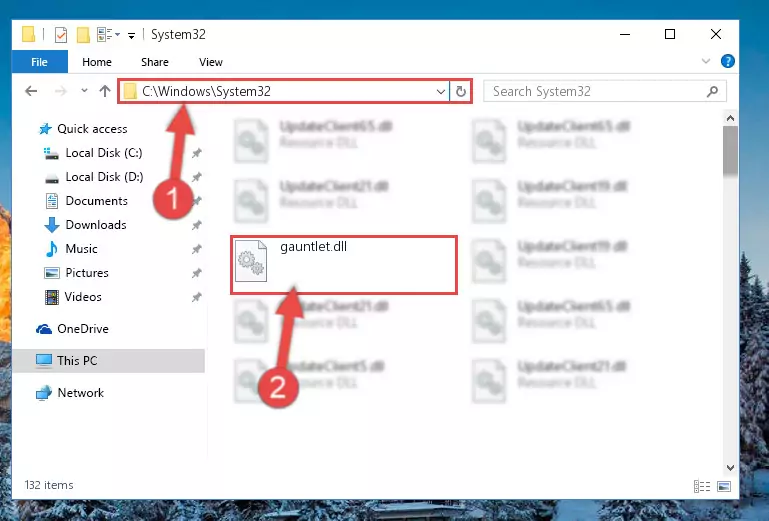Viewport: 769px width, 521px height.
Task: Click the pin icon next to Local Disk (D:)
Action: click(197, 177)
